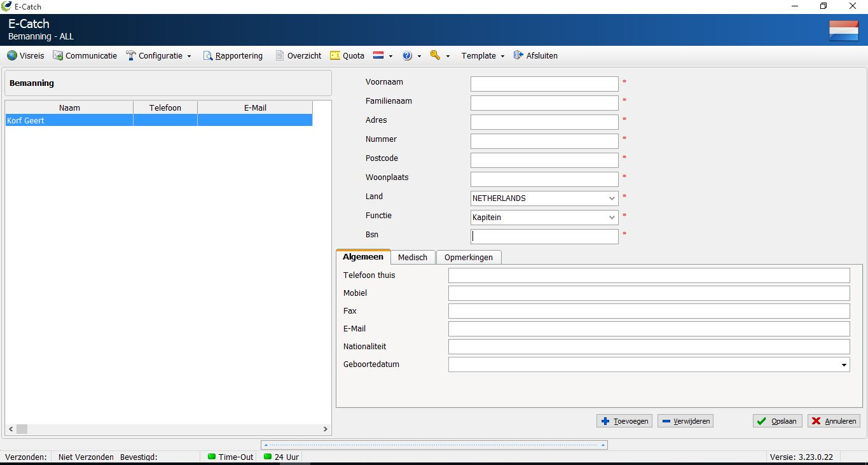The width and height of the screenshot is (868, 465).
Task: Click the Afsluiten exit icon
Action: 519,56
